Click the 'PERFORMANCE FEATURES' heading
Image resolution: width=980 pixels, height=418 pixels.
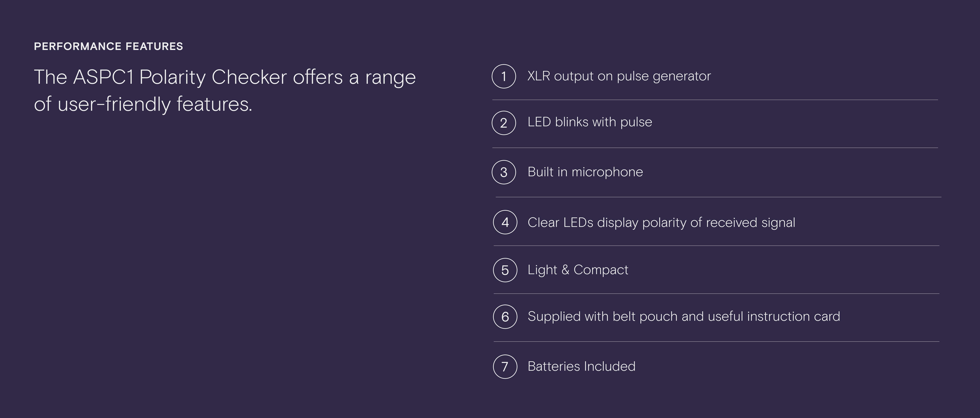pos(108,46)
